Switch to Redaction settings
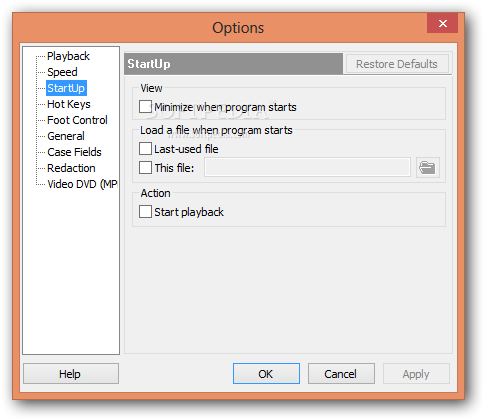 (x=71, y=168)
